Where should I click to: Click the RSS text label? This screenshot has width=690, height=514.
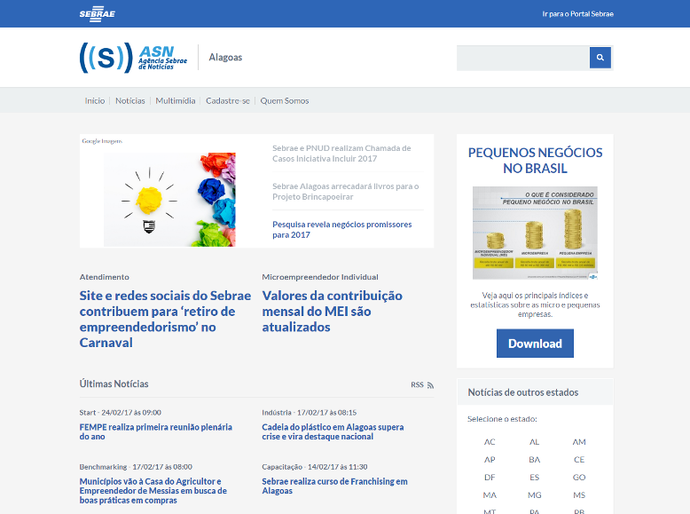pos(417,385)
